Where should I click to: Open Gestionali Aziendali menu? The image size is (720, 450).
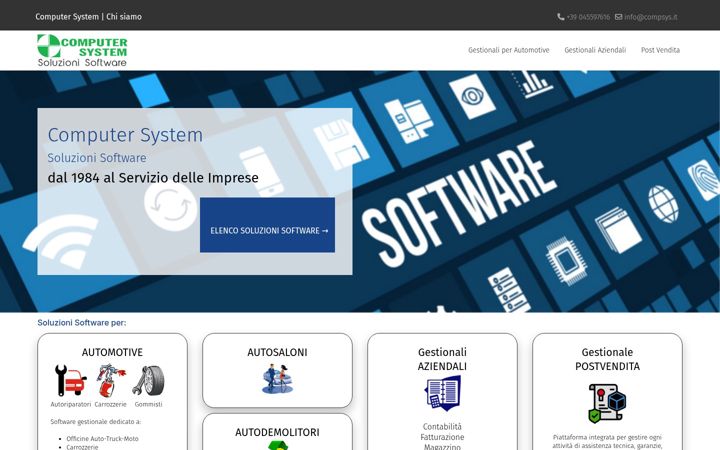pyautogui.click(x=595, y=50)
